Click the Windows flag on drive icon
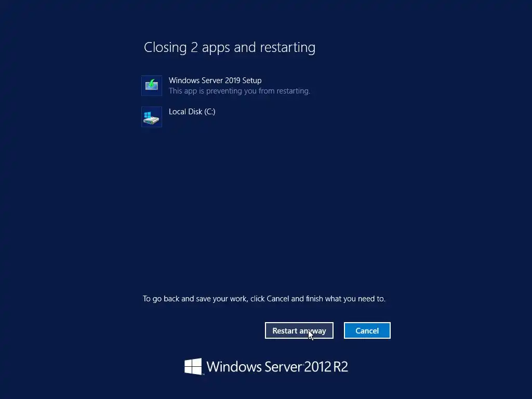 click(147, 115)
